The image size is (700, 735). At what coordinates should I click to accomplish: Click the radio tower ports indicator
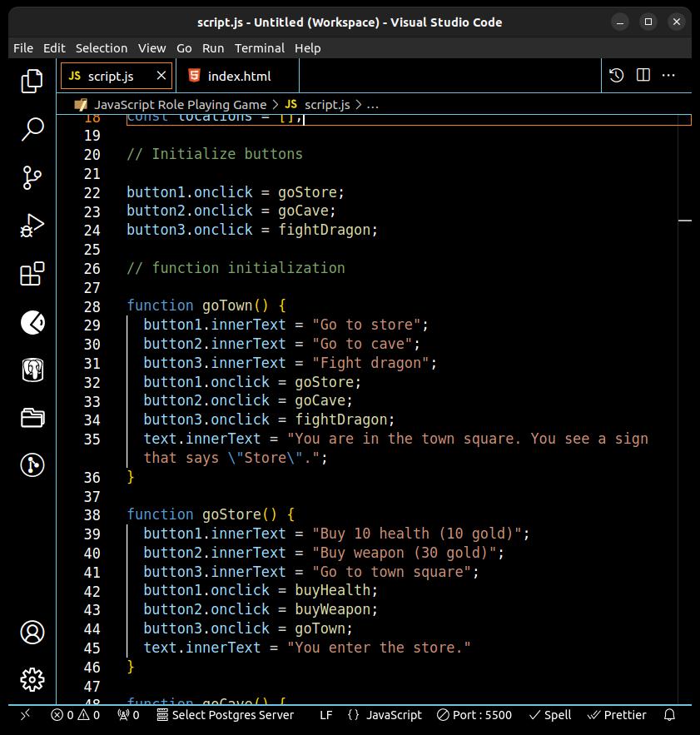tap(128, 715)
